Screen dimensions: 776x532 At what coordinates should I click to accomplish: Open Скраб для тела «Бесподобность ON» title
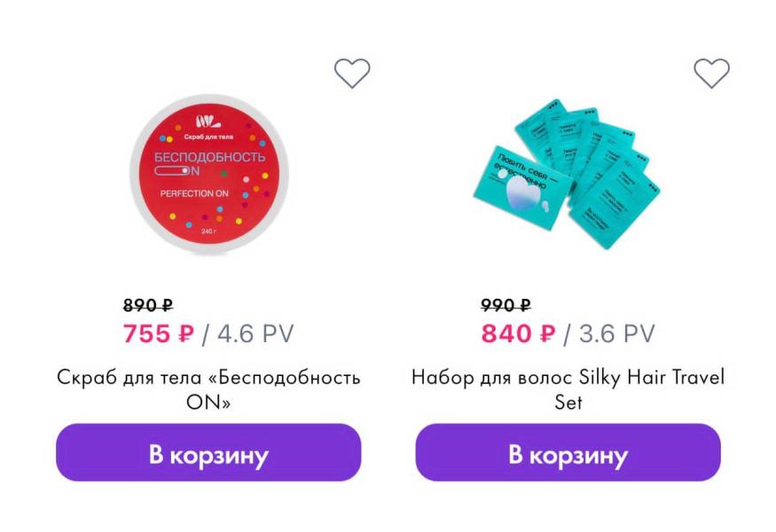tap(208, 388)
